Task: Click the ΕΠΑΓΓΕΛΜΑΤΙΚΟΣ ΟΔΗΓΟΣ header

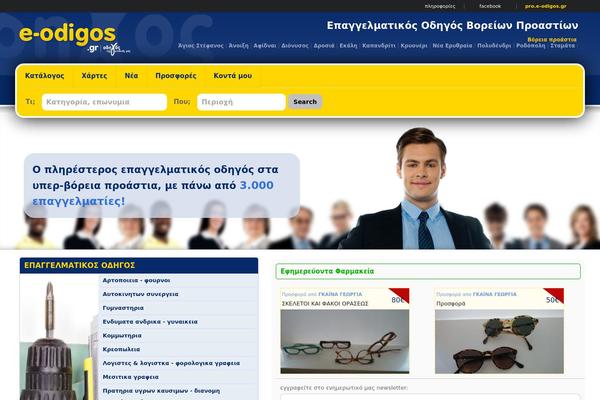Action: [x=139, y=265]
